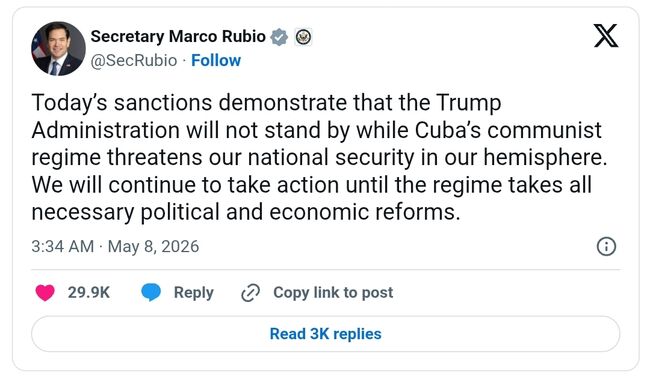Open Read 3K replies

pos(325,334)
